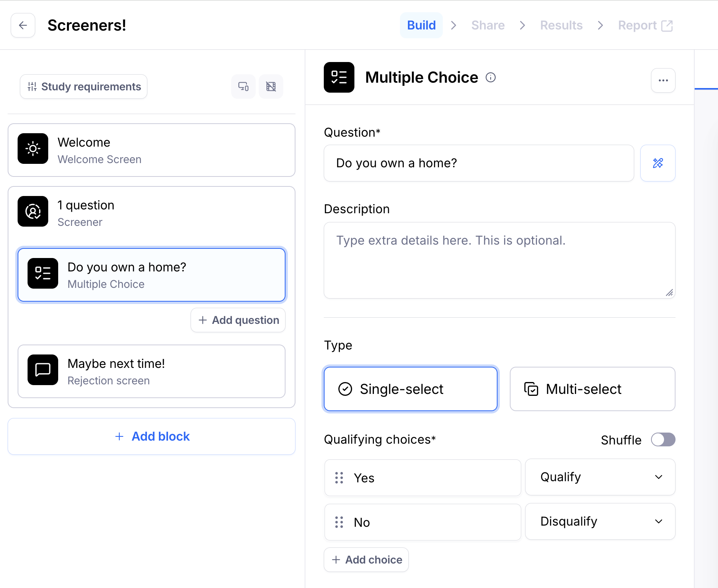Click the device preview icon

[x=243, y=87]
